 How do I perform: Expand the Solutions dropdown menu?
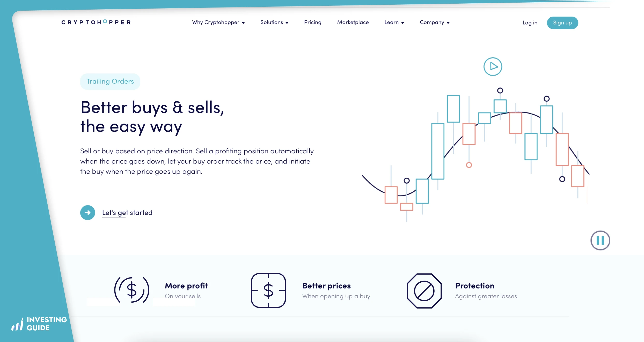274,23
